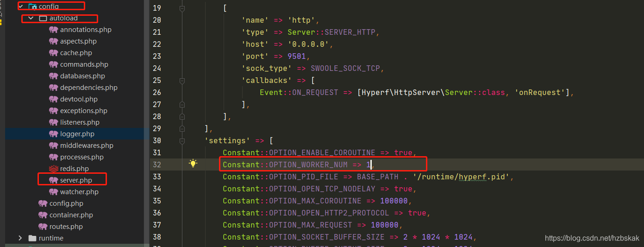This screenshot has height=247, width=644.
Task: Open redis.php file
Action: coord(75,169)
